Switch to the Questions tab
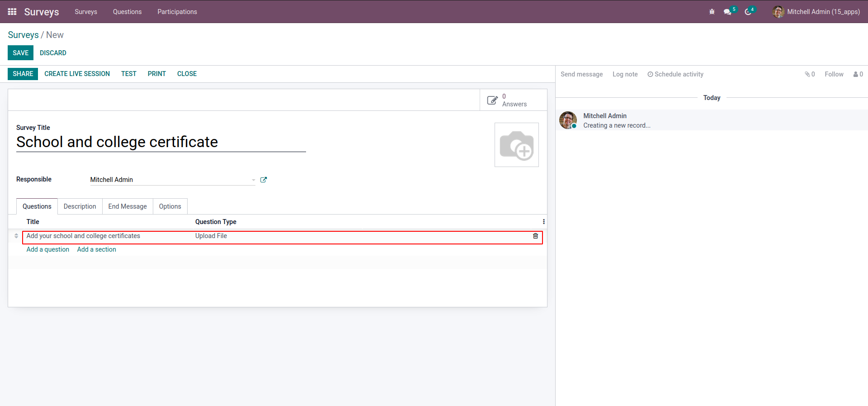The width and height of the screenshot is (868, 406). 37,206
